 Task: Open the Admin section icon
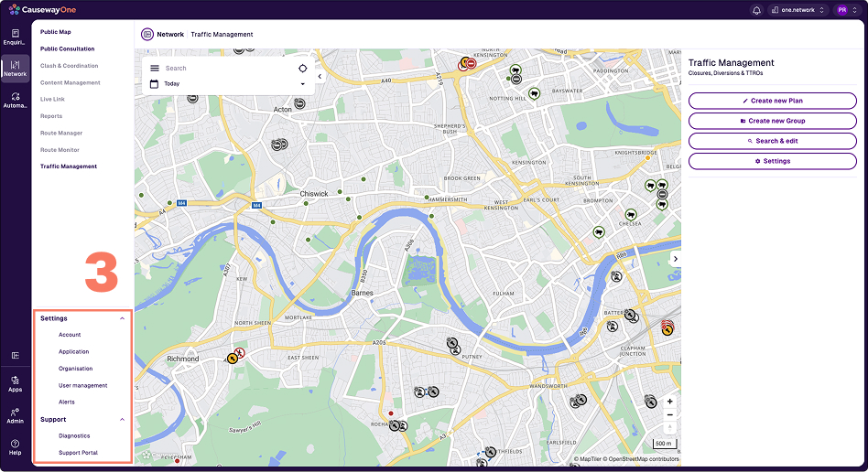pyautogui.click(x=16, y=414)
